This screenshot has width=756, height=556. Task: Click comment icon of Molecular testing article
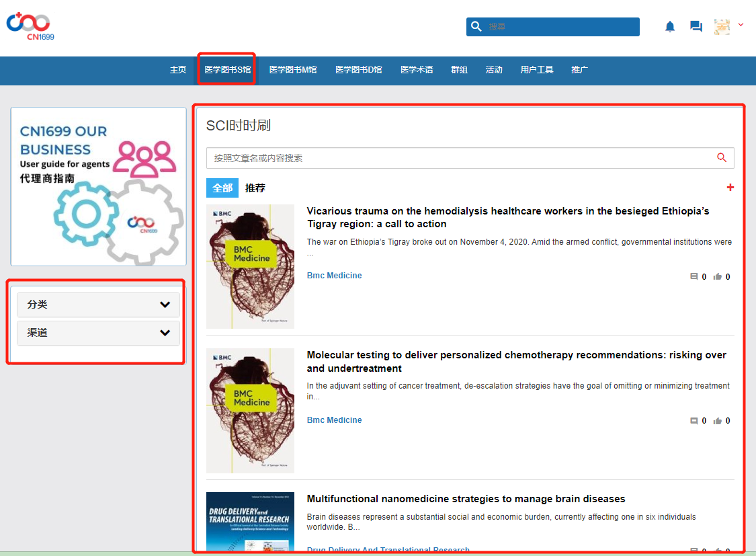694,421
